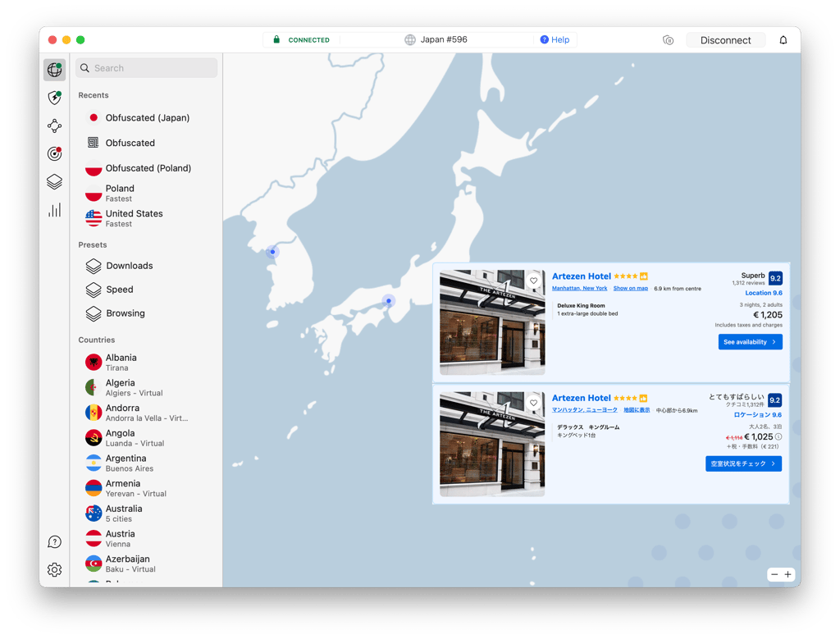Click the Disconnect button
840x639 pixels.
click(x=725, y=40)
